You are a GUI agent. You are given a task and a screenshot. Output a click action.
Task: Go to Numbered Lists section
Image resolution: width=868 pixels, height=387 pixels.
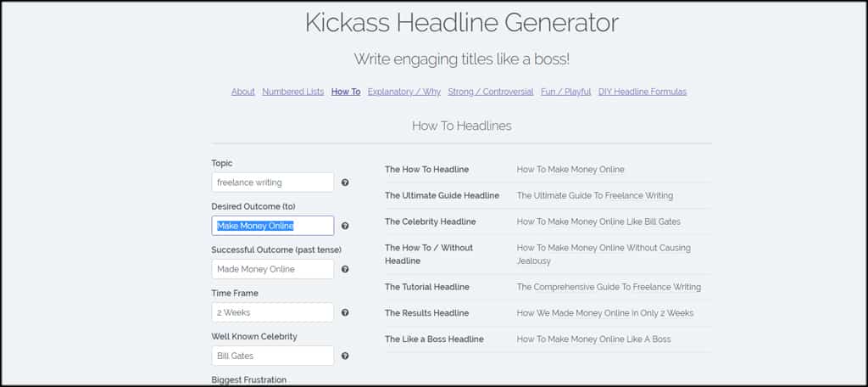[292, 92]
